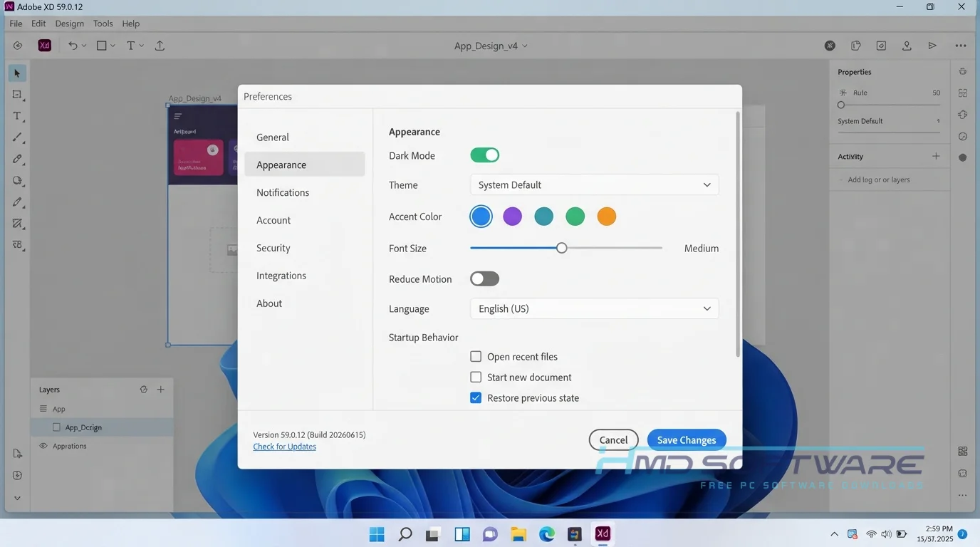Click the Save Changes button
Screen dimensions: 980x547
pyautogui.click(x=687, y=440)
